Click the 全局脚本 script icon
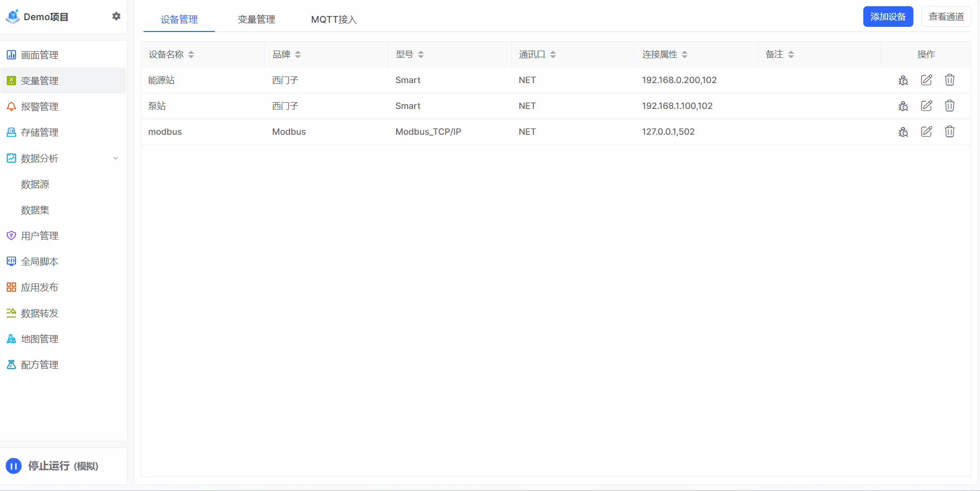 coord(11,261)
